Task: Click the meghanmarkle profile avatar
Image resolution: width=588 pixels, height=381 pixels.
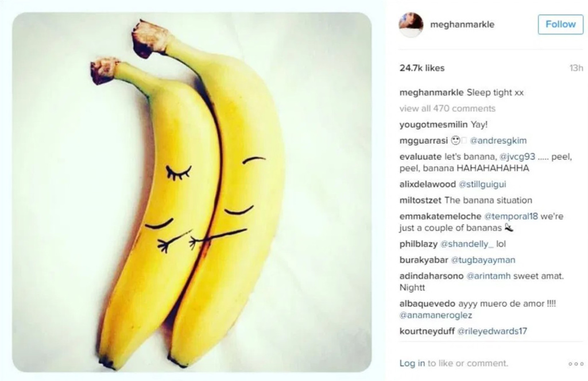Action: point(411,25)
